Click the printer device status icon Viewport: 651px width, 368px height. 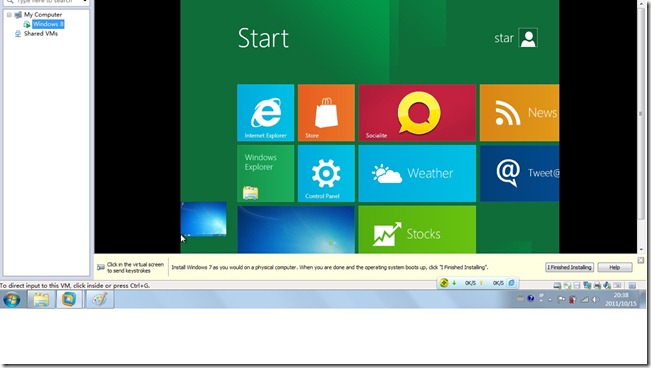click(597, 285)
